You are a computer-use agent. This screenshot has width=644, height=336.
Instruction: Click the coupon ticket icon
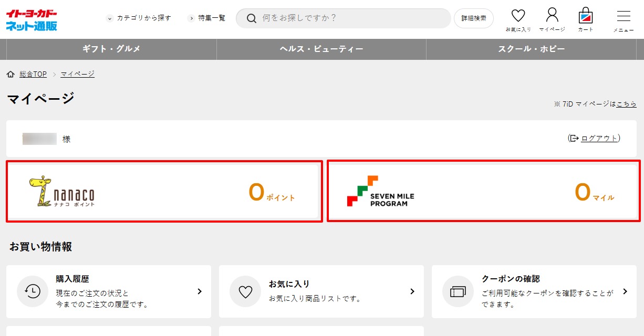(458, 291)
